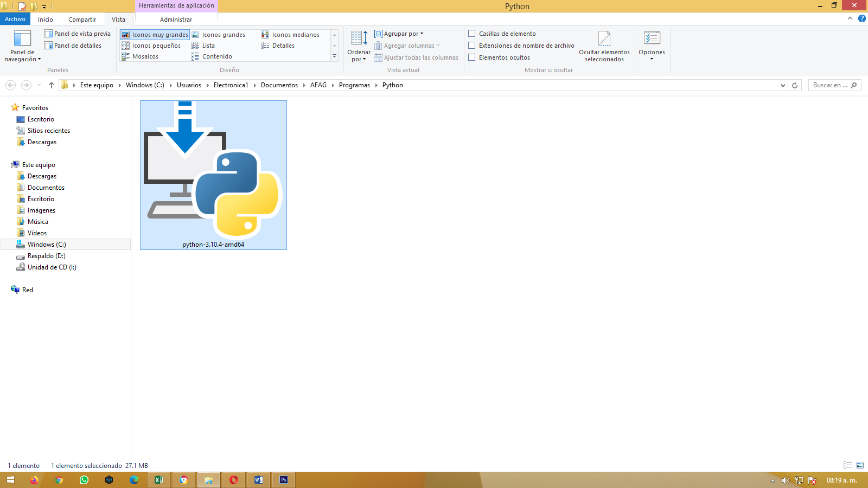
Task: Open Photoshop from the taskbar
Action: click(x=284, y=480)
